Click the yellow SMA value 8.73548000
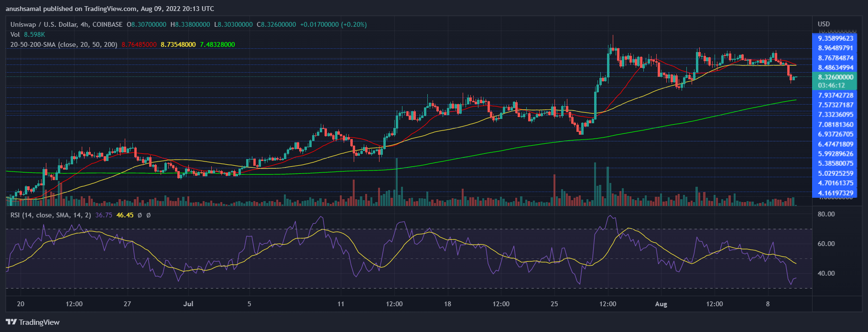Screen dimensions: 868x332 pos(178,44)
